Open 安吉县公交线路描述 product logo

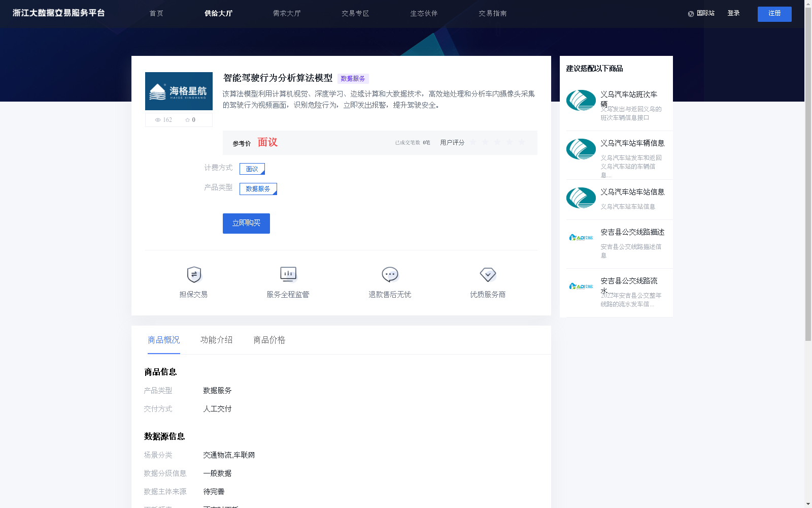pos(581,237)
